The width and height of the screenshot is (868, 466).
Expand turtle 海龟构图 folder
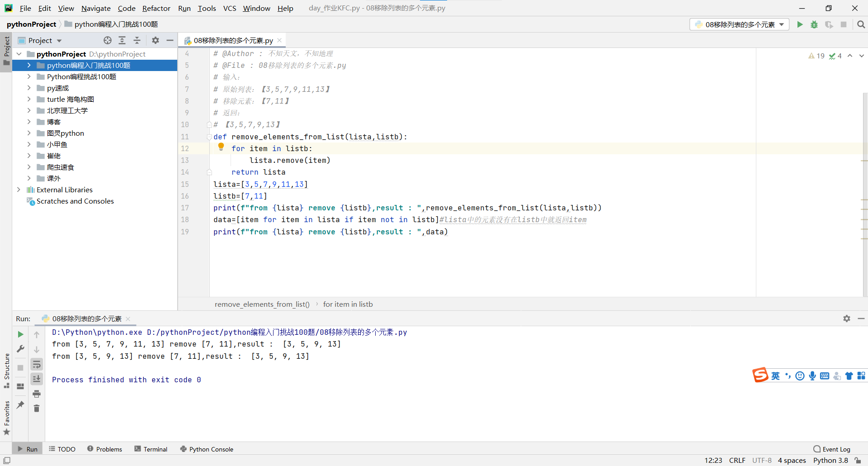pyautogui.click(x=29, y=99)
